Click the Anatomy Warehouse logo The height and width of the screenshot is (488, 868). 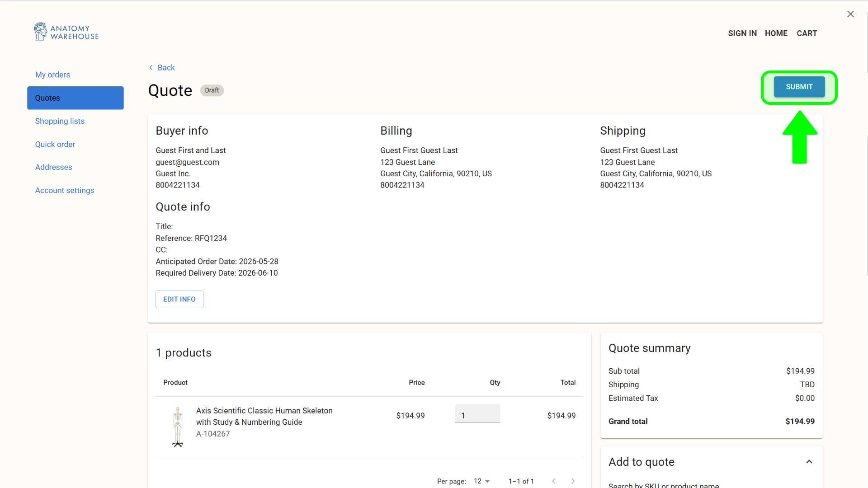(66, 32)
